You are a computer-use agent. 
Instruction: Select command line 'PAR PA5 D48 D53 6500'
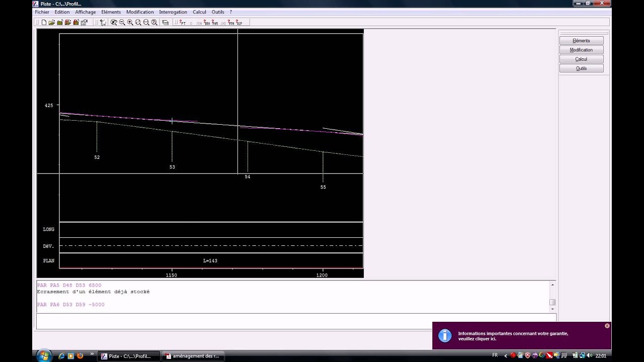click(x=69, y=285)
